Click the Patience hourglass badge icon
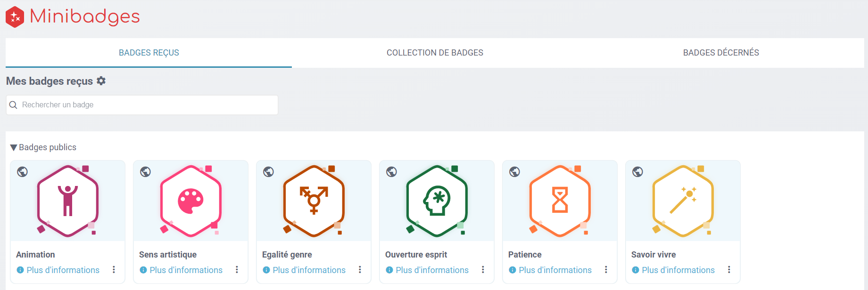Image resolution: width=868 pixels, height=290 pixels. coord(560,201)
